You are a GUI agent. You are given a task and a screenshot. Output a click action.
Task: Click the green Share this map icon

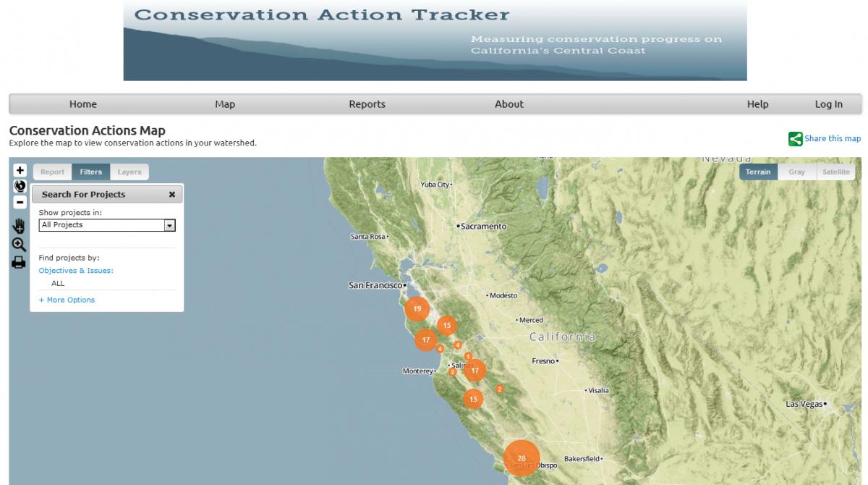tap(796, 139)
